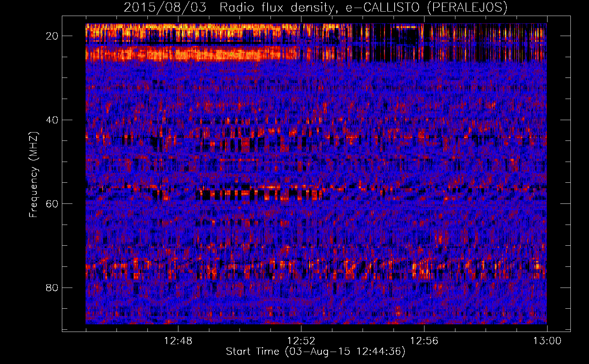This screenshot has height=364, width=589.
Task: Click the 40 MHz frequency tick label
Action: [x=52, y=120]
